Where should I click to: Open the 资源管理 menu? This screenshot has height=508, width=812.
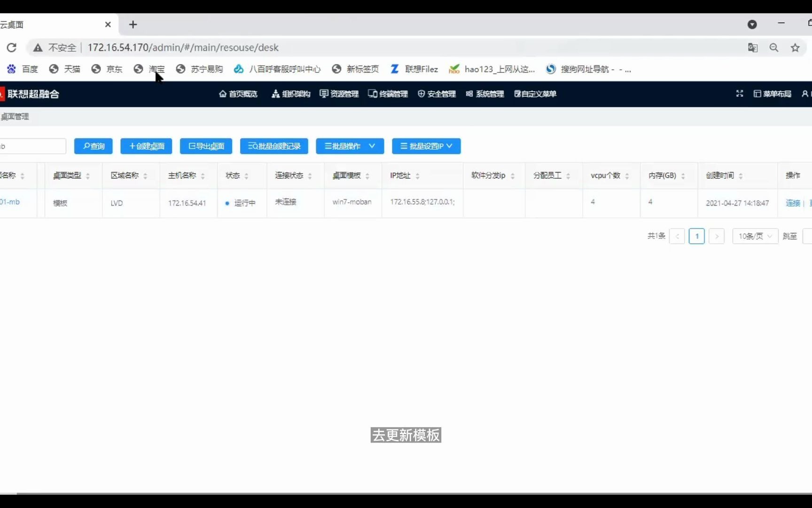(x=339, y=94)
